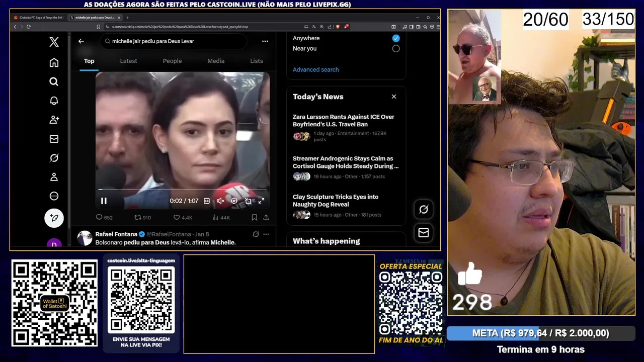The width and height of the screenshot is (644, 362).
Task: Open Clay Sculpture Naughty Dog story
Action: [x=346, y=206]
